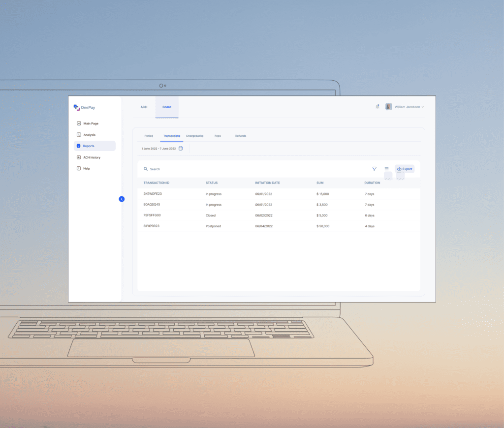This screenshot has width=504, height=428.
Task: Click the notification bell icon
Action: (x=377, y=106)
